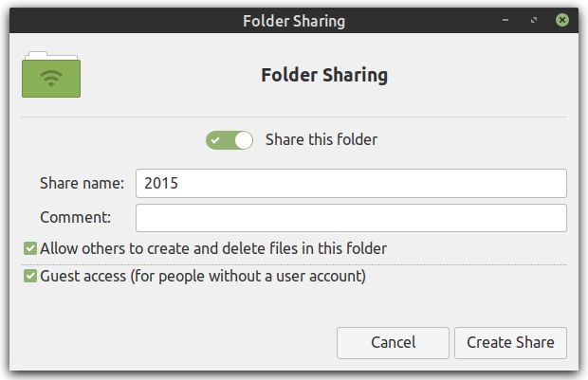Uncheck Allow others to create and delete files
The width and height of the screenshot is (588, 380).
tap(30, 248)
